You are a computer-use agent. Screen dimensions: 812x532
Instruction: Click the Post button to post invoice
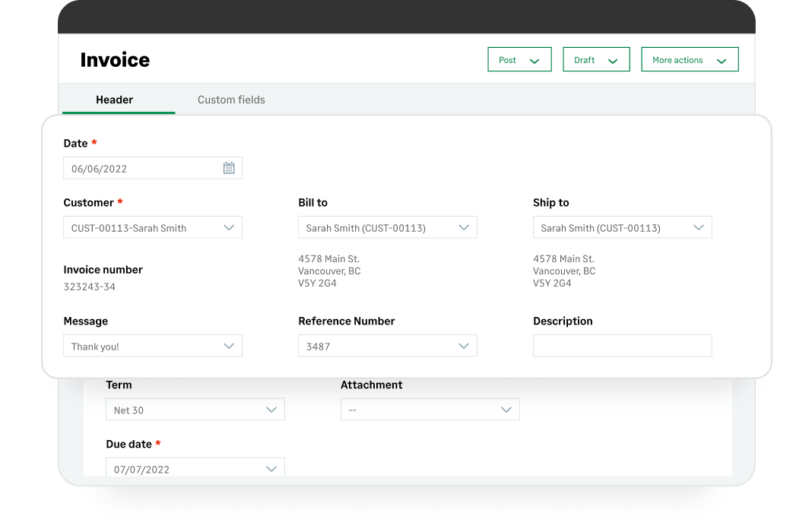(511, 59)
